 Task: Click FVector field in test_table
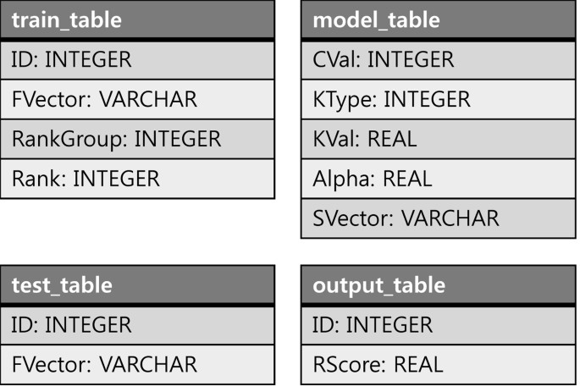point(137,365)
